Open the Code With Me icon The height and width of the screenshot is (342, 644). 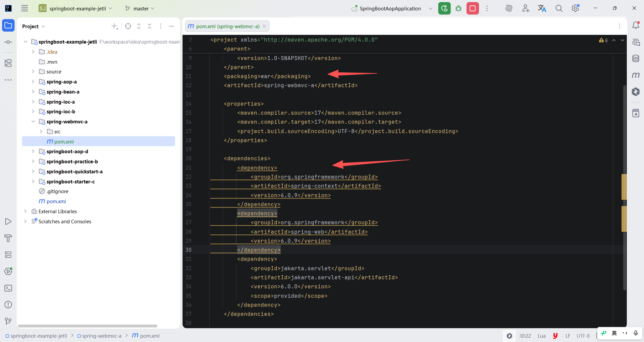[526, 8]
